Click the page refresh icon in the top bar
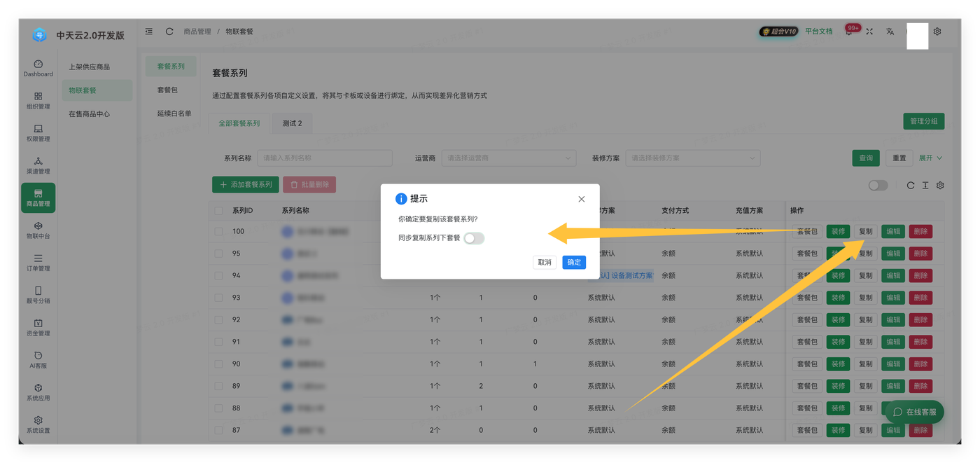Screen dimensions: 980x463 coord(169,32)
